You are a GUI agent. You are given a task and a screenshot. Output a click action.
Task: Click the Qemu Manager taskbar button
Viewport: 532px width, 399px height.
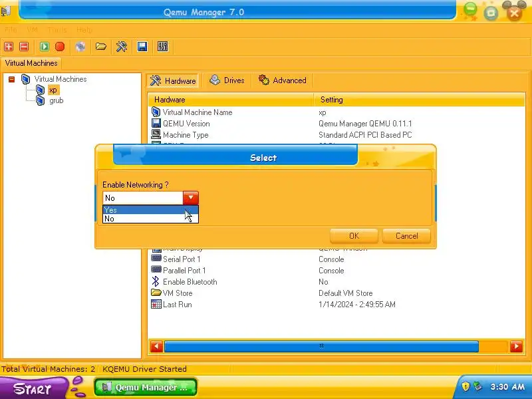(x=146, y=388)
